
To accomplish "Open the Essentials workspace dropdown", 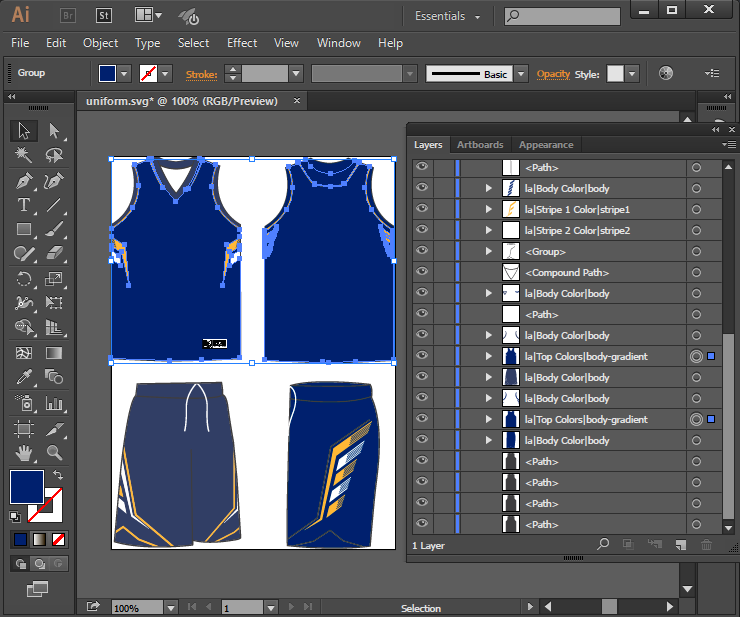I will [447, 16].
